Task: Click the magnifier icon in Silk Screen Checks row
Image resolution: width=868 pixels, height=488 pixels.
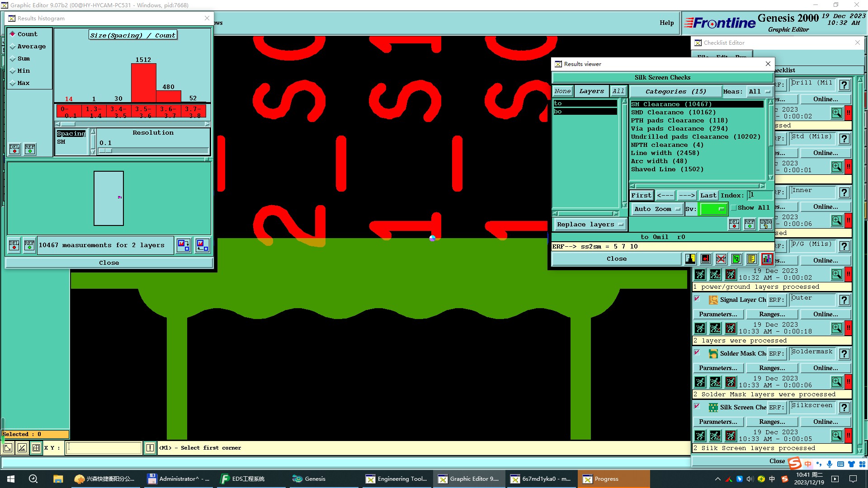Action: pos(836,435)
